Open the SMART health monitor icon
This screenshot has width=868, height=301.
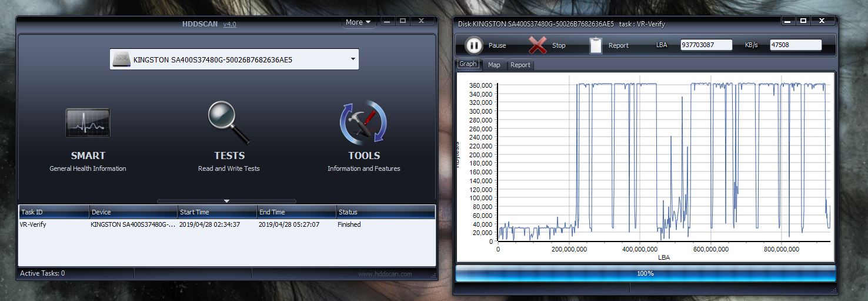point(88,123)
